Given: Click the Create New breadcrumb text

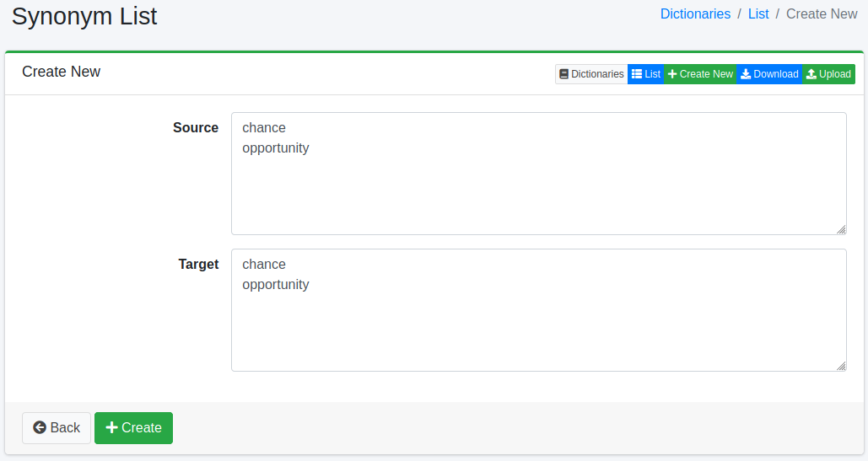Looking at the screenshot, I should point(822,14).
